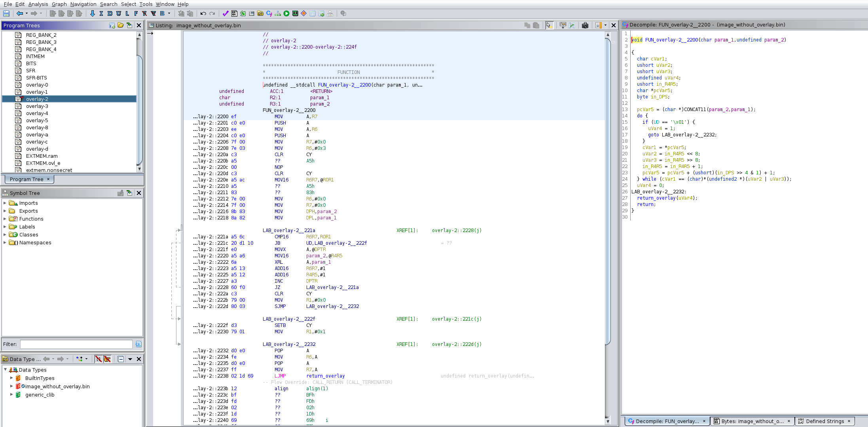The height and width of the screenshot is (427, 868).
Task: Toggle mouse hover popups in the Listing header
Action: [549, 25]
